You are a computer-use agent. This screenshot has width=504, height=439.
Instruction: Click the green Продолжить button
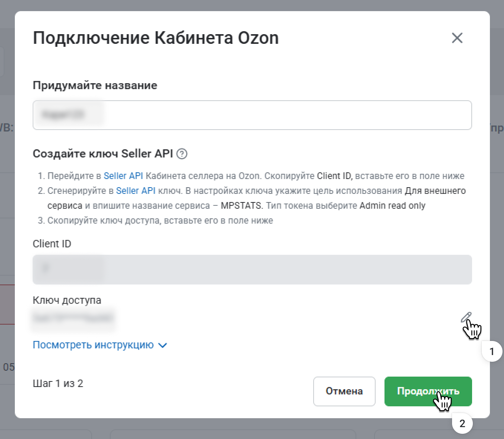pyautogui.click(x=428, y=391)
